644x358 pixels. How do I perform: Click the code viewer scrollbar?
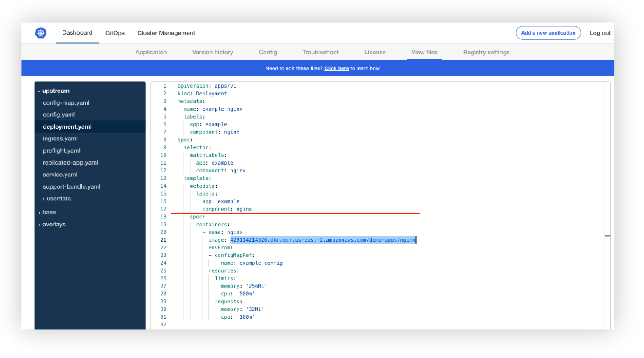pos(607,235)
